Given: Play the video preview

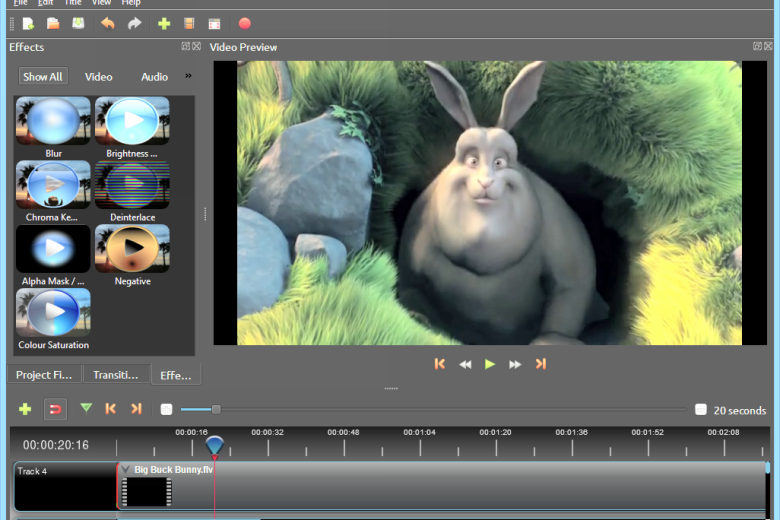Looking at the screenshot, I should (x=490, y=364).
